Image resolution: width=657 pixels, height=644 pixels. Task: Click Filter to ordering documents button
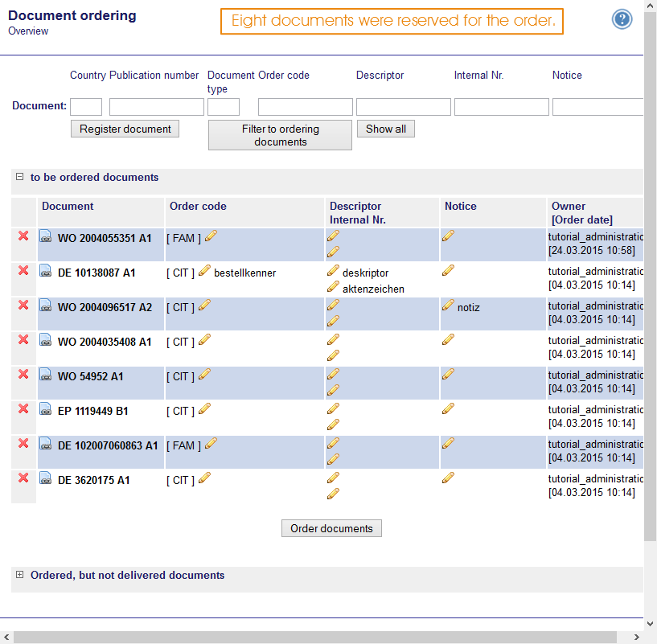(281, 135)
